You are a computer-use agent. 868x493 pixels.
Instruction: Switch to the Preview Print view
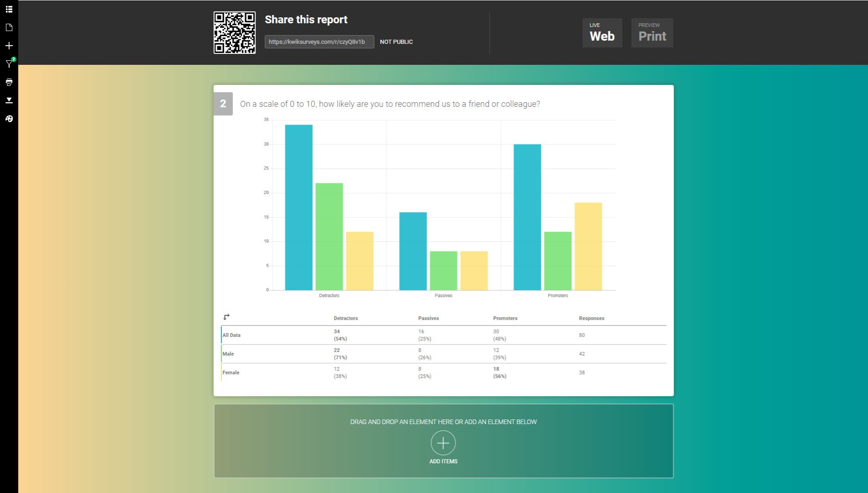click(652, 32)
